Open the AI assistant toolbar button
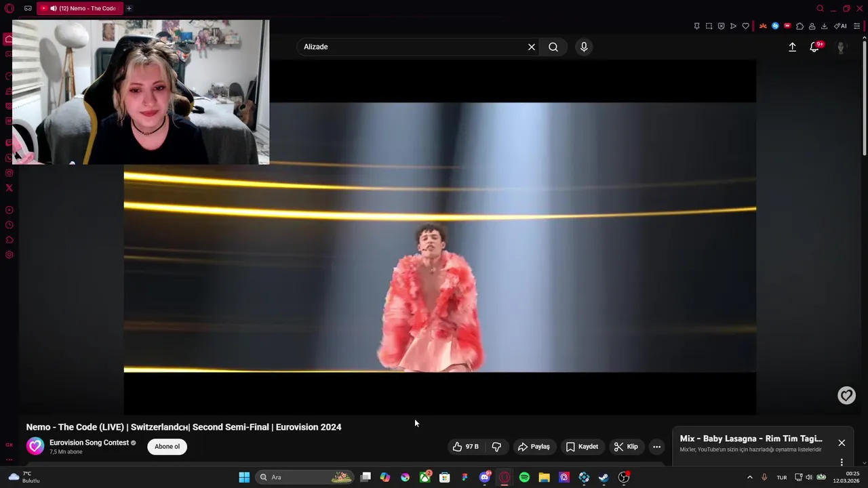868x488 pixels. 840,26
